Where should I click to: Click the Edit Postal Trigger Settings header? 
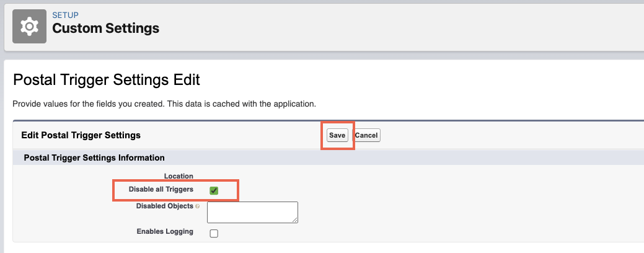[x=81, y=135]
